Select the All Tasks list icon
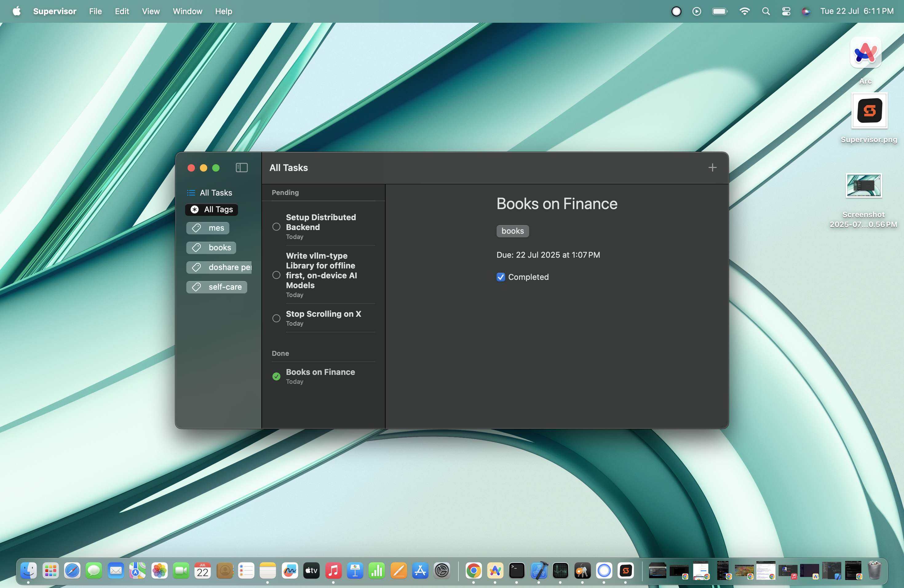Viewport: 904px width, 588px height. click(x=191, y=193)
